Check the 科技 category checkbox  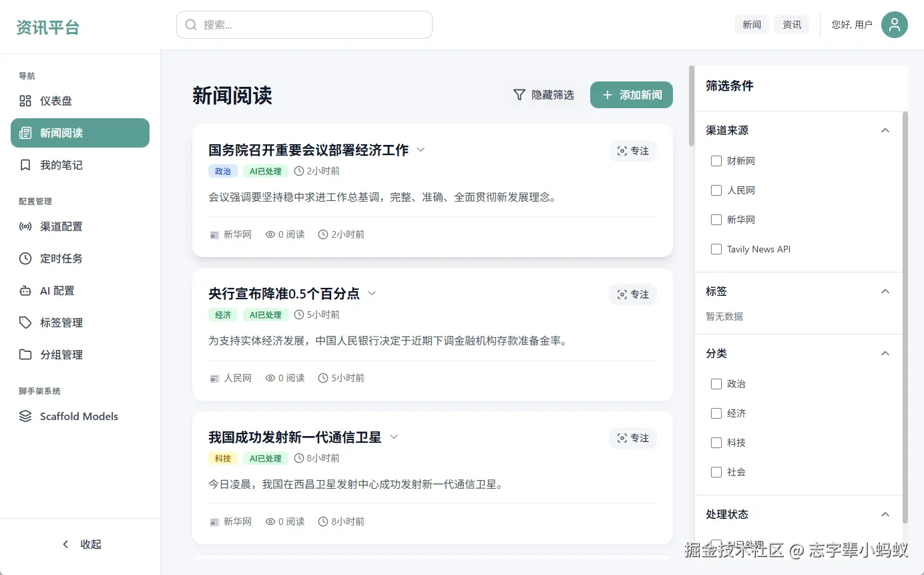pos(716,443)
